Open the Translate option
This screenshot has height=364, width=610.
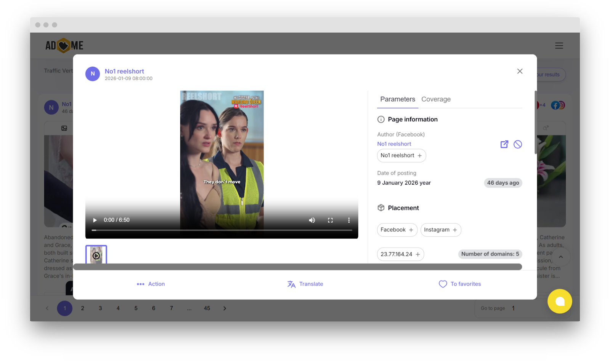click(x=305, y=284)
